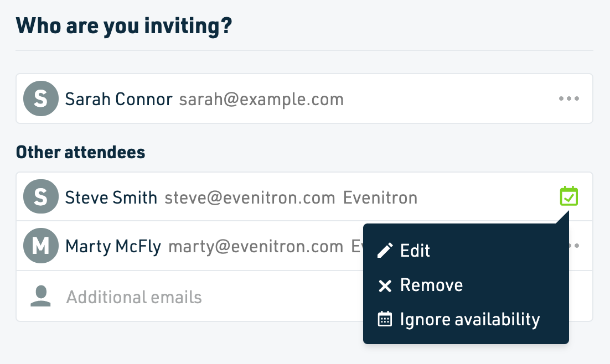Click the green calendar availability icon
Viewport: 610px width, 364px height.
pyautogui.click(x=569, y=196)
